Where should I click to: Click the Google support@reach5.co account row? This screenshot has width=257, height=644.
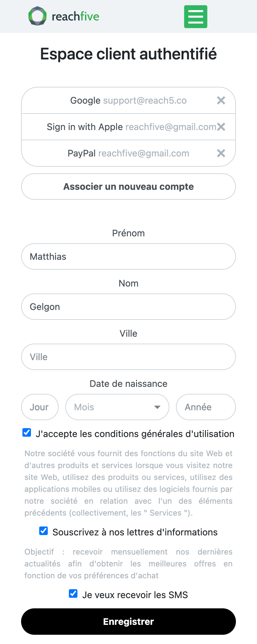click(x=128, y=100)
